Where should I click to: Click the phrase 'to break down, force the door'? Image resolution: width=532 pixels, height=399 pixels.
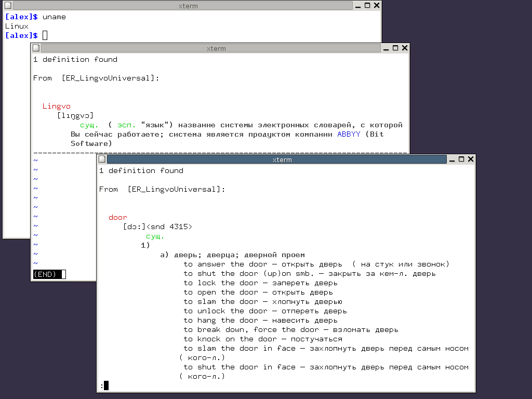(x=251, y=330)
